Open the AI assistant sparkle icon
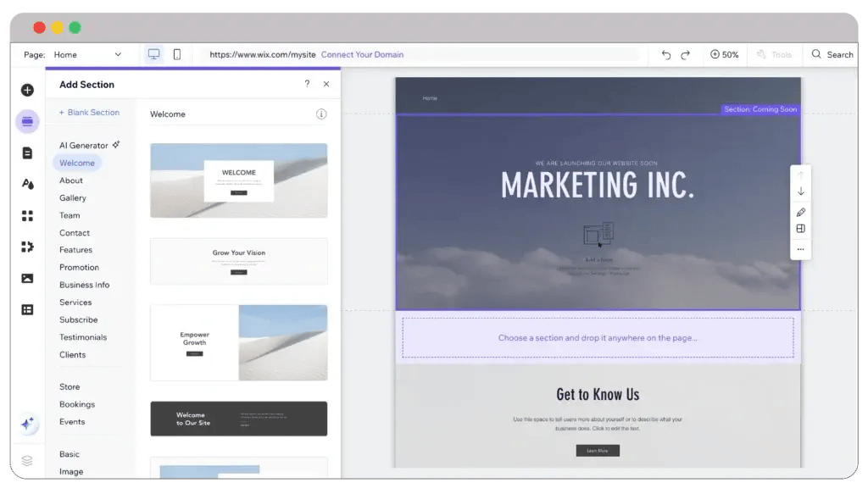Image resolution: width=868 pixels, height=483 pixels. tap(27, 423)
